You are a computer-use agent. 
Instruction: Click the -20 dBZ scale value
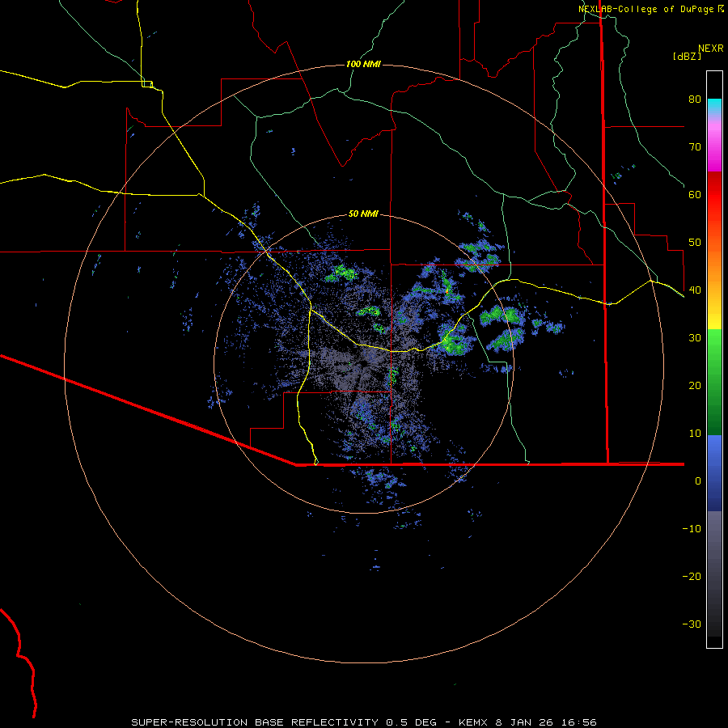[x=692, y=576]
